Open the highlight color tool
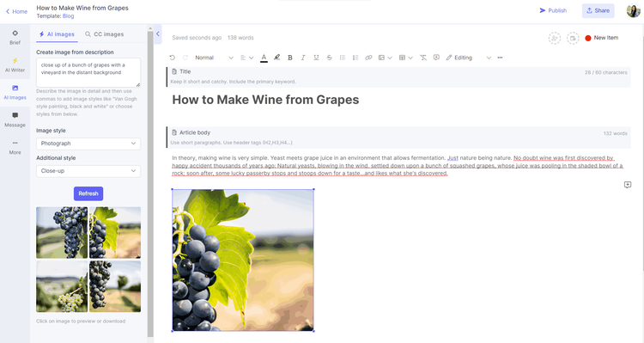This screenshot has width=644, height=343. click(x=276, y=58)
